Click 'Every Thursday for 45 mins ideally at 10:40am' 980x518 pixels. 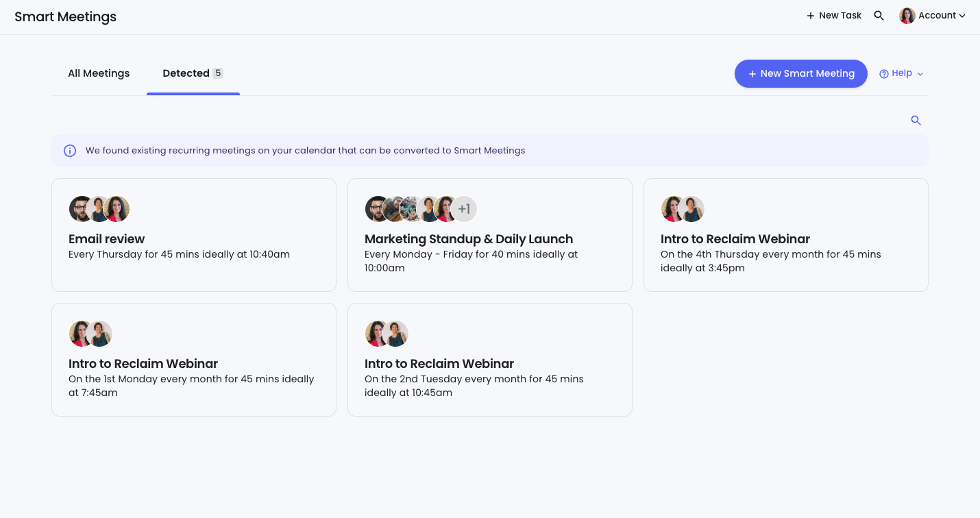click(180, 254)
